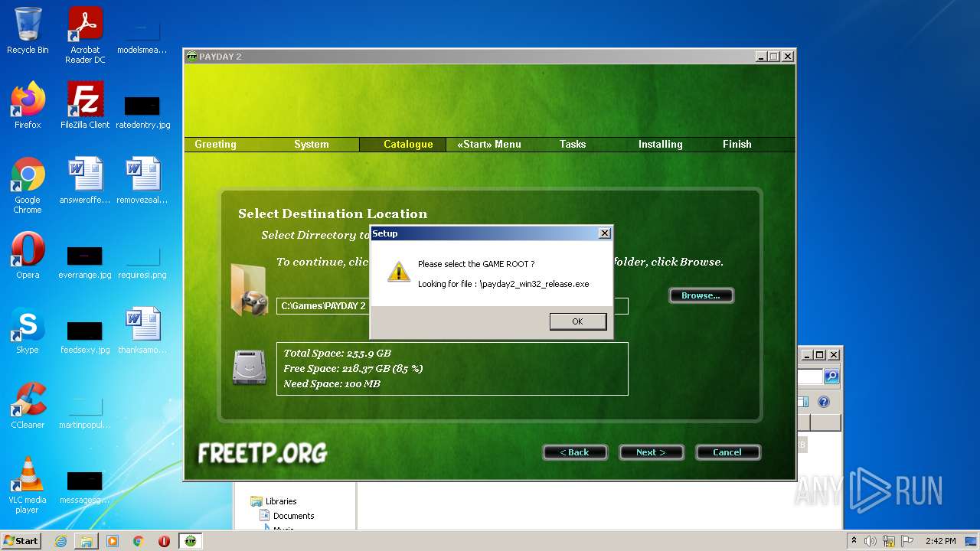Open Skype desktop icon
The width and height of the screenshot is (980, 551).
[28, 331]
